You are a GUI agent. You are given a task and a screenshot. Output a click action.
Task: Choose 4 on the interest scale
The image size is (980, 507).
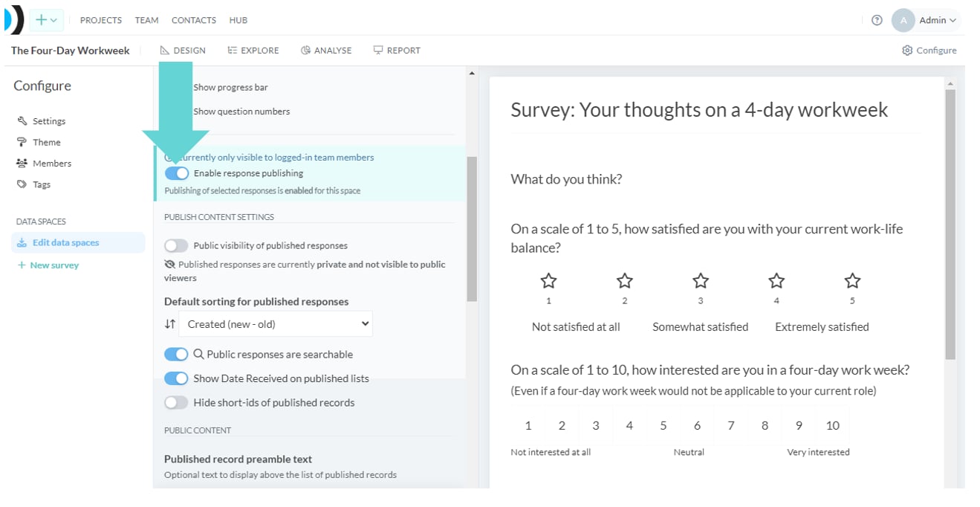click(x=629, y=425)
